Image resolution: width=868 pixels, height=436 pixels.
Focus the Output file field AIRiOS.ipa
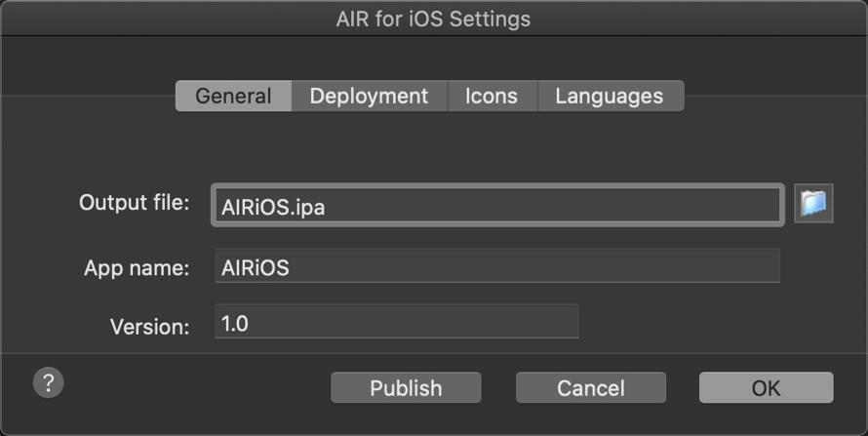coord(497,205)
